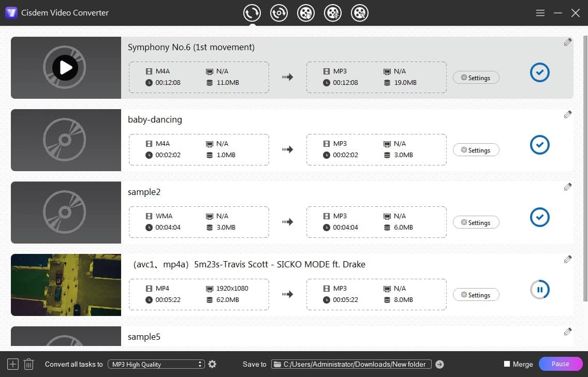
Task: Open the MP3 High Quality format dropdown
Action: pos(156,364)
